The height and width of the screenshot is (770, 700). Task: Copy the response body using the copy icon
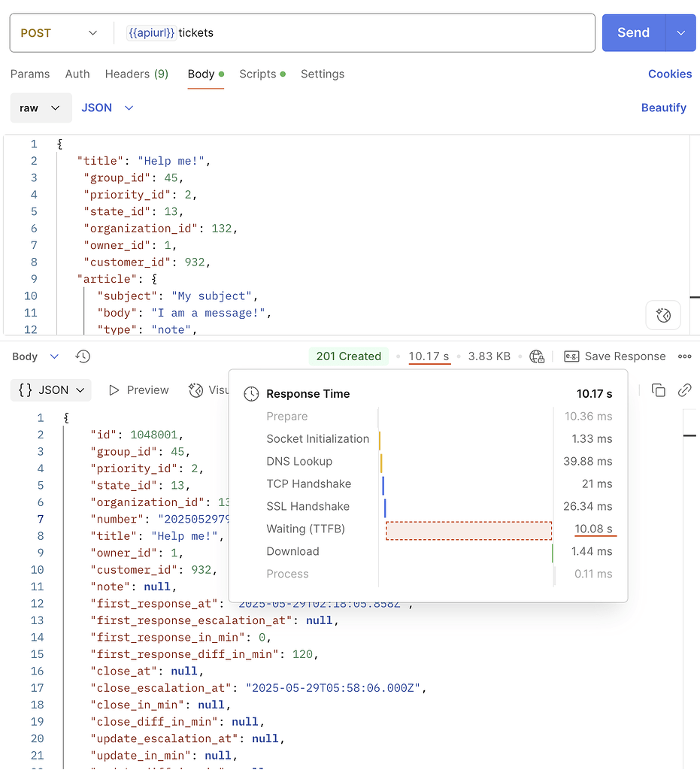click(659, 390)
